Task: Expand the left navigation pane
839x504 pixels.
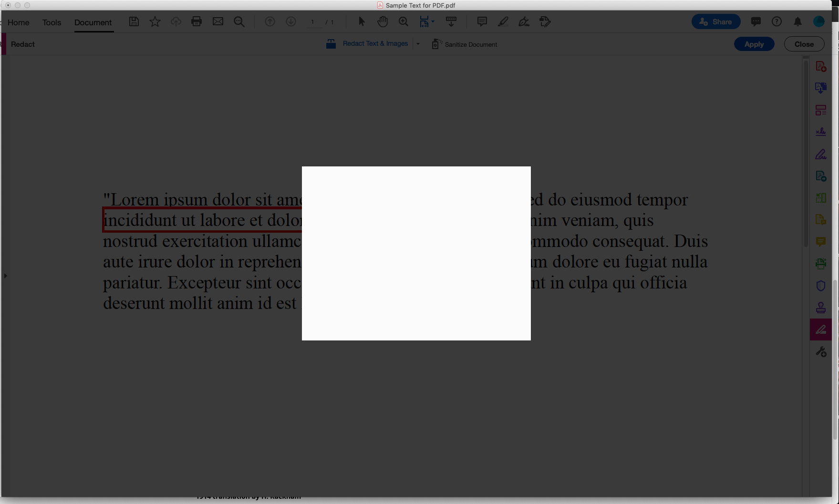Action: (x=5, y=276)
